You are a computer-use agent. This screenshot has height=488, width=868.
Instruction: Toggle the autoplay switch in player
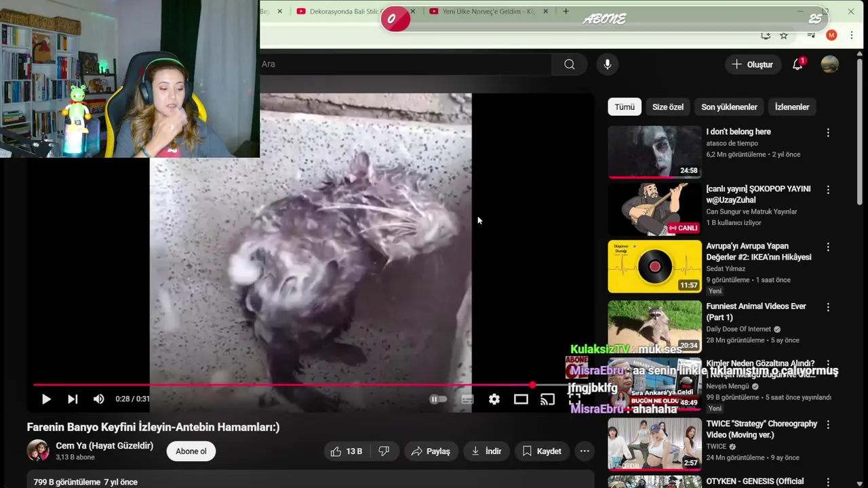(x=439, y=399)
